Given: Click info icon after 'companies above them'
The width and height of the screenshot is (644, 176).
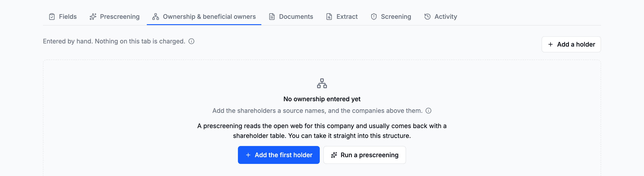Looking at the screenshot, I should pyautogui.click(x=428, y=111).
